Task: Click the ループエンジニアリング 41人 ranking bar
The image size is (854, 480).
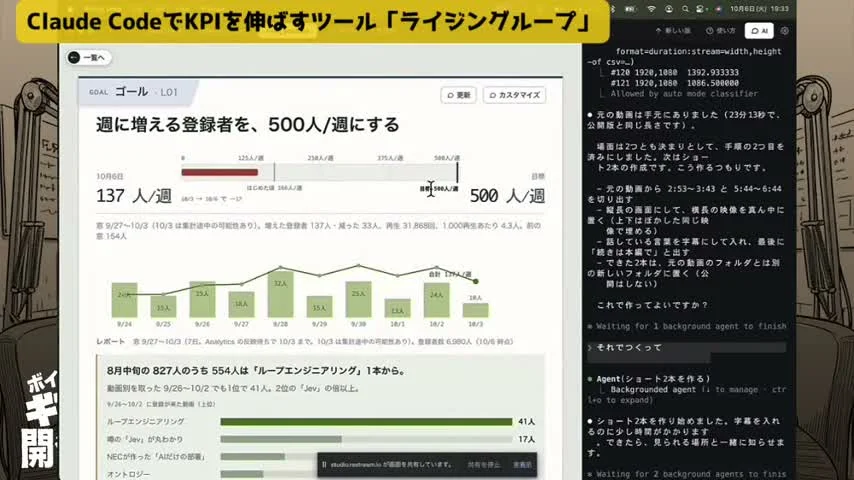Action: (366, 422)
